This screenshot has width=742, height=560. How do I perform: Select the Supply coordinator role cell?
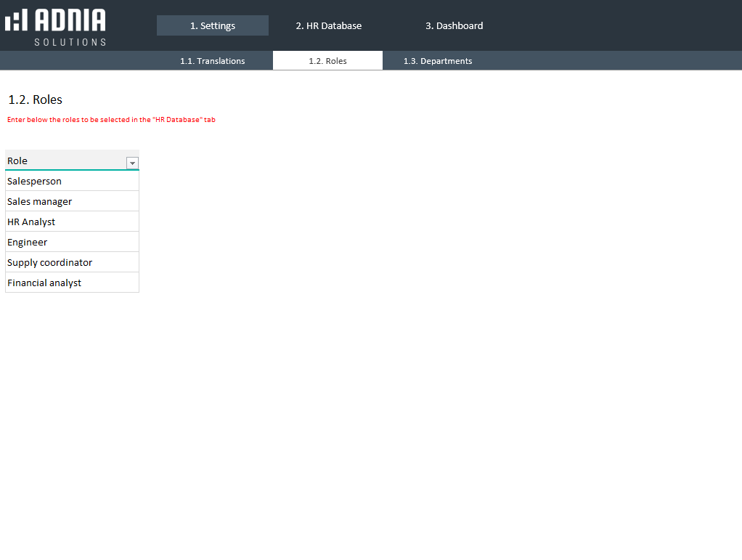[50, 262]
